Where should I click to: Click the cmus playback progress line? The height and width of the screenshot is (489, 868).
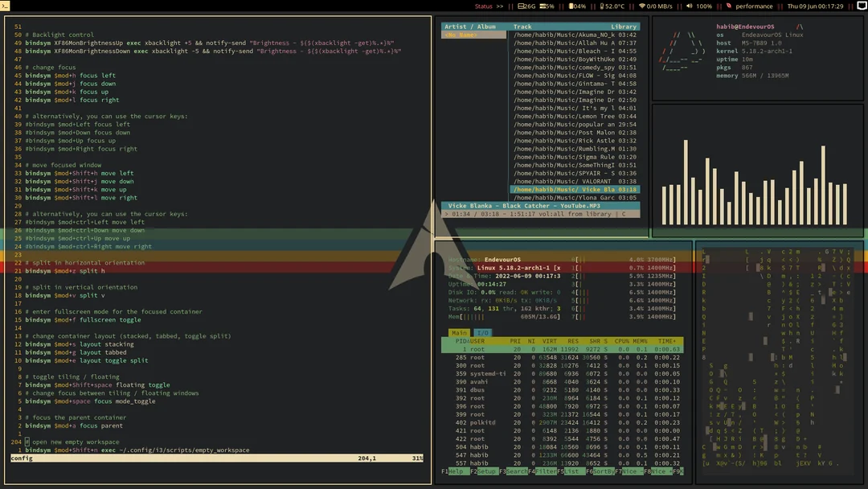538,213
